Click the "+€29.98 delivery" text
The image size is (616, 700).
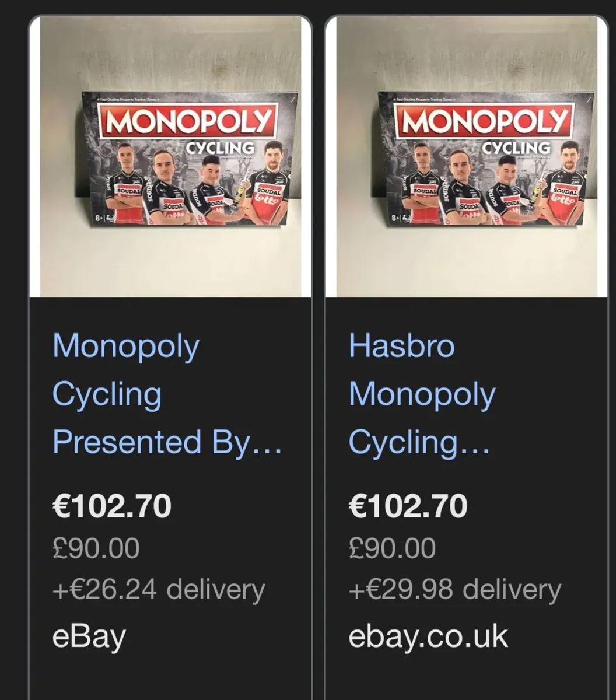tap(456, 588)
